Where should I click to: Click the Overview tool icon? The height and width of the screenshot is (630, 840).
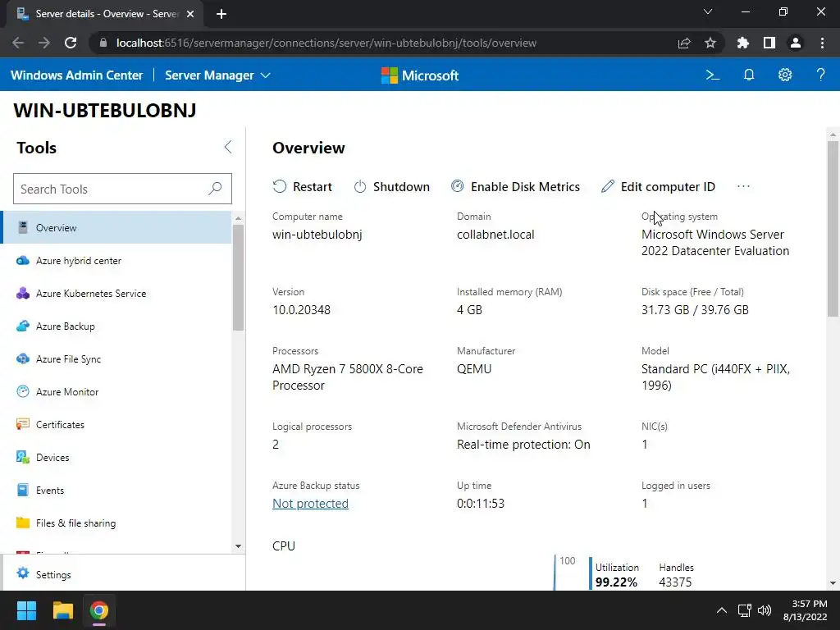pos(22,227)
